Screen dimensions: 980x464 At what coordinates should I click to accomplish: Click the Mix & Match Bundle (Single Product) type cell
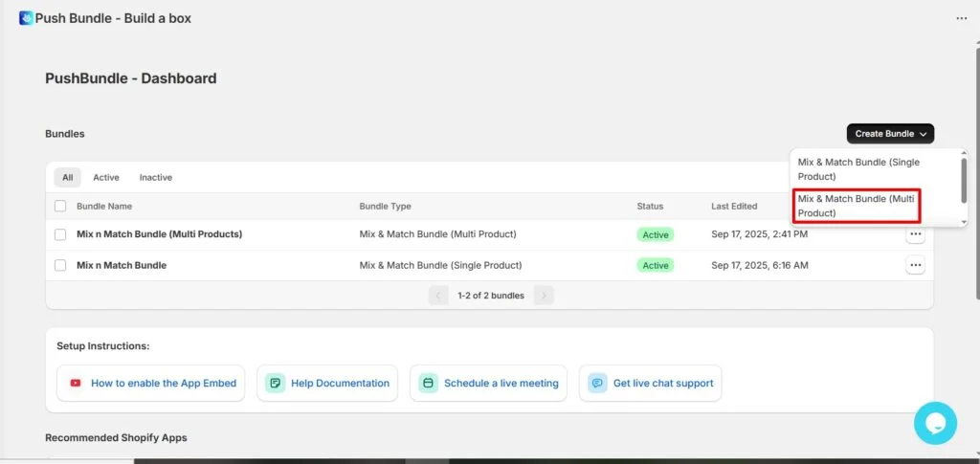point(440,265)
